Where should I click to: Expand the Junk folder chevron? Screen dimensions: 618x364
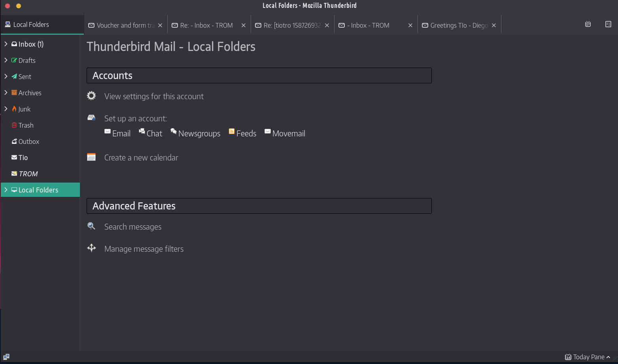(6, 109)
